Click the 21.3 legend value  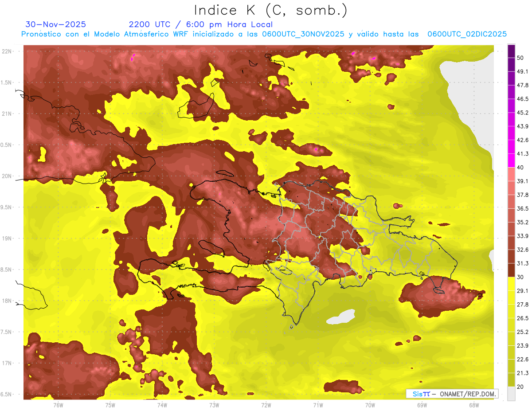click(x=522, y=373)
